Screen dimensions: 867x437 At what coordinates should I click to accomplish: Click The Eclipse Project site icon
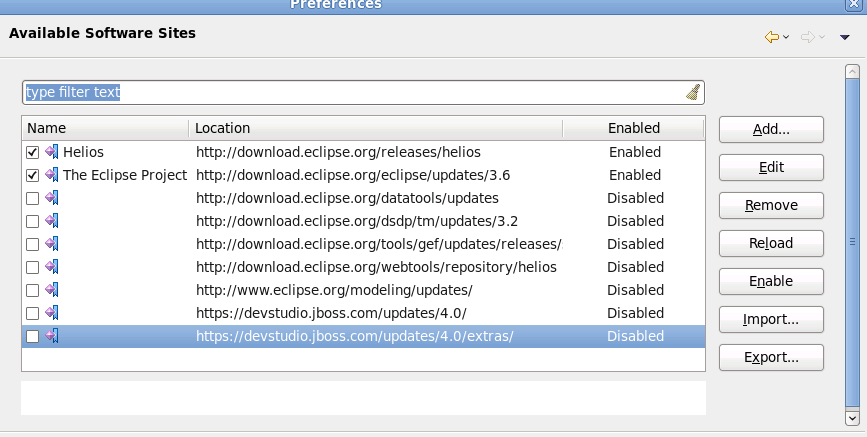coord(52,175)
